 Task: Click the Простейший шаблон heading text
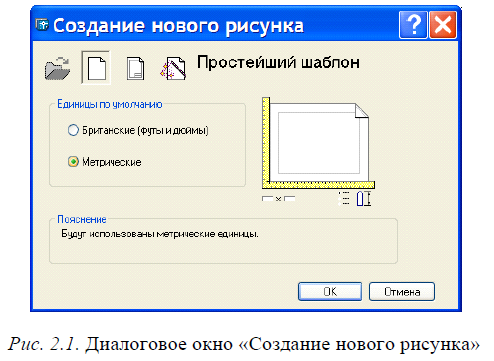(x=278, y=62)
